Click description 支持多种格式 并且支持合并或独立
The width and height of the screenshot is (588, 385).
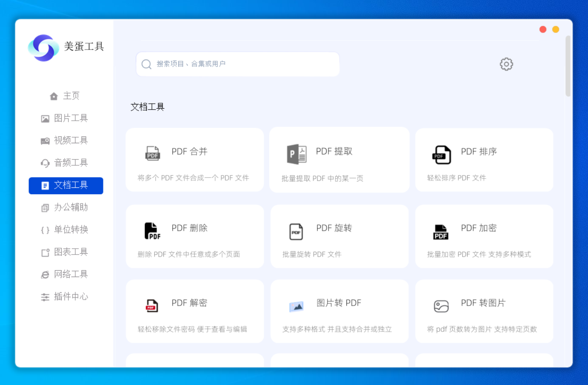coord(337,329)
